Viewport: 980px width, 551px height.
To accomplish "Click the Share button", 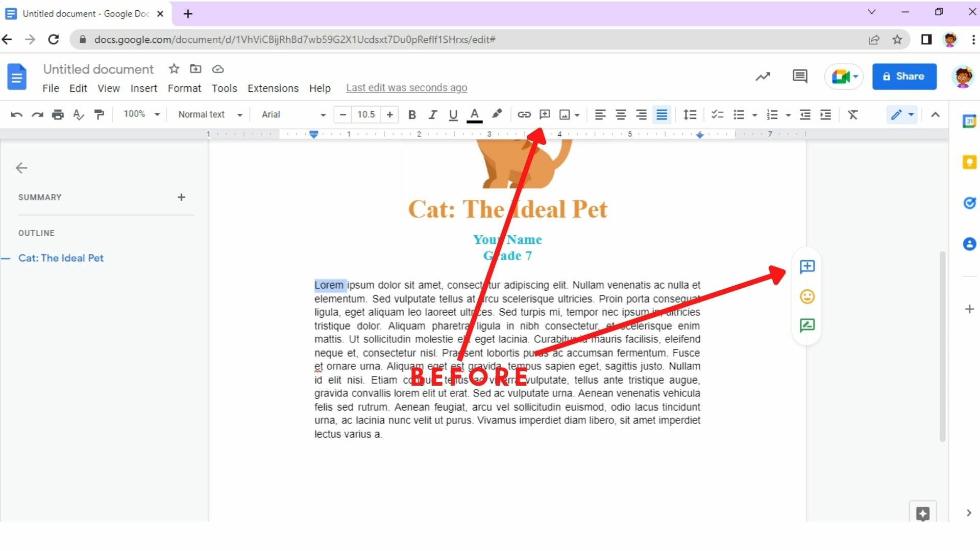I will tap(904, 77).
